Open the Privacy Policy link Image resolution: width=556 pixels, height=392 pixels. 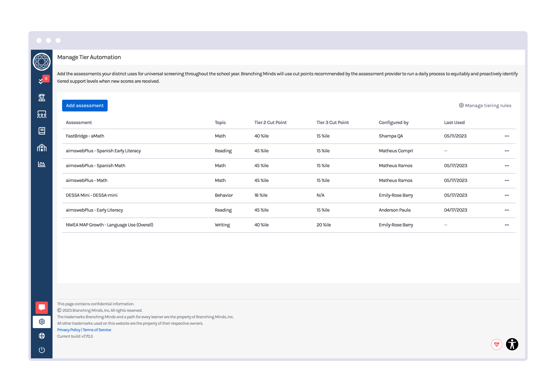[x=69, y=330]
